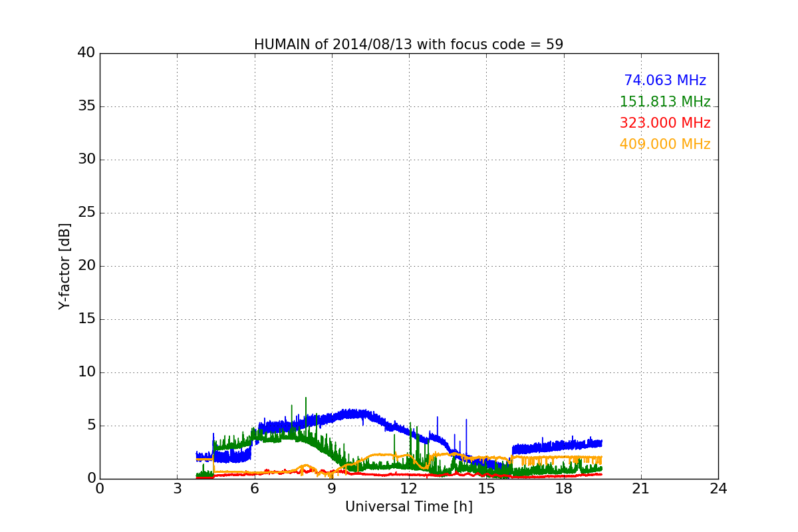Select the orange '409.000 MHz' legend label
This screenshot has height=532, width=798.
(665, 144)
